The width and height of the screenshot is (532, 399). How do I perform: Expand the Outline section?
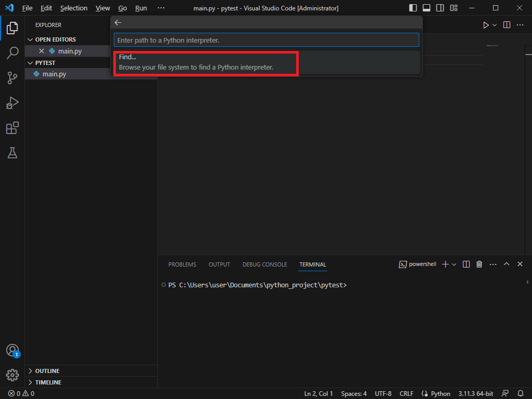point(47,371)
